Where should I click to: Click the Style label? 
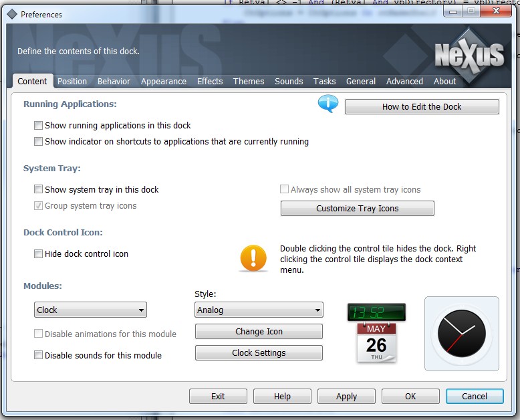[205, 294]
